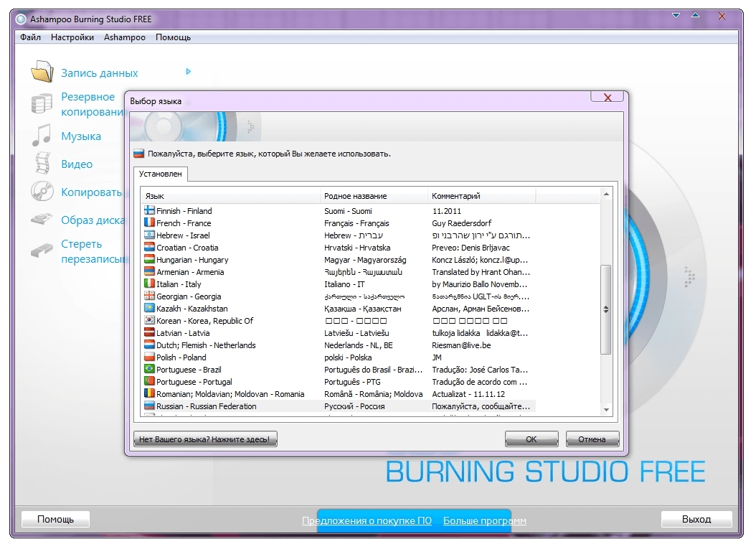This screenshot has width=756, height=552.
Task: Click the Georgia flag icon
Action: [x=149, y=296]
